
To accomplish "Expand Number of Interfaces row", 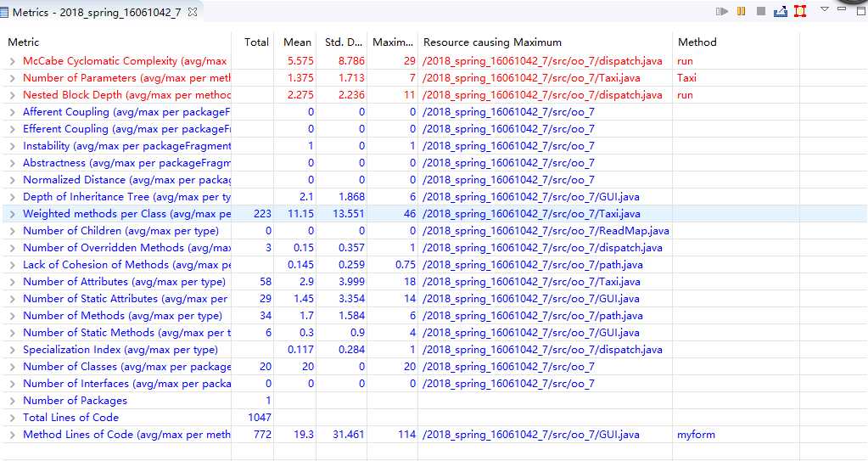I will coord(12,384).
